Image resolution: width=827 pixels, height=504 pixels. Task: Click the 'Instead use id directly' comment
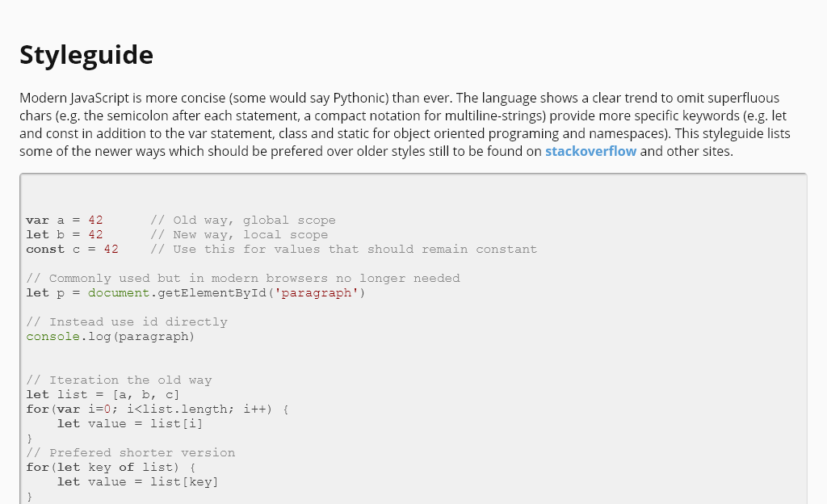pyautogui.click(x=127, y=322)
